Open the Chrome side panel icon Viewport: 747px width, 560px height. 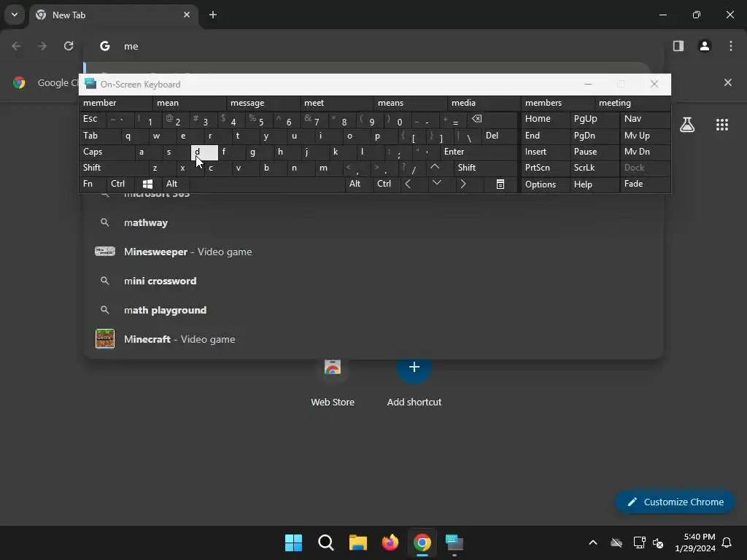pyautogui.click(x=678, y=46)
